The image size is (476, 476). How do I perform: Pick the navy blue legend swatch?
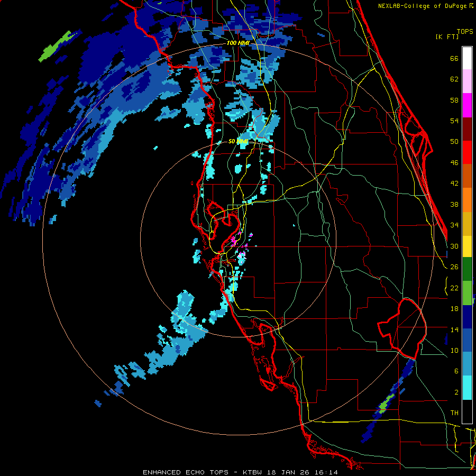tap(467, 317)
